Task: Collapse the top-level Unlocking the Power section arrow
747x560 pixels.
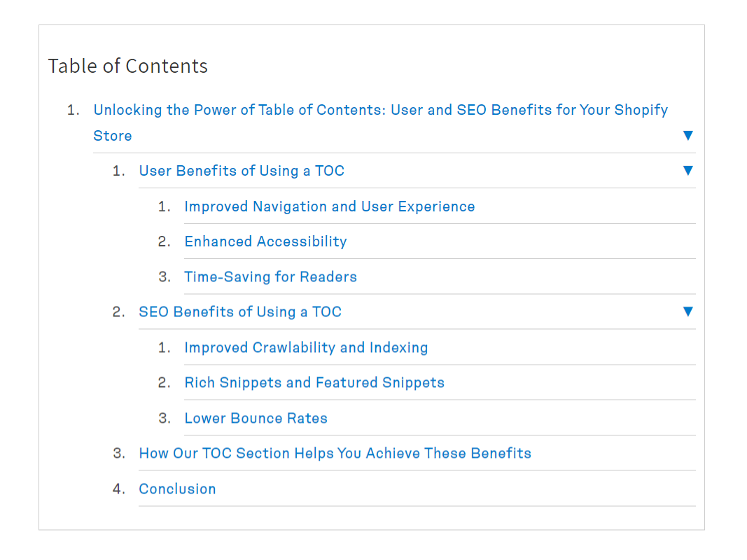Action: coord(687,136)
